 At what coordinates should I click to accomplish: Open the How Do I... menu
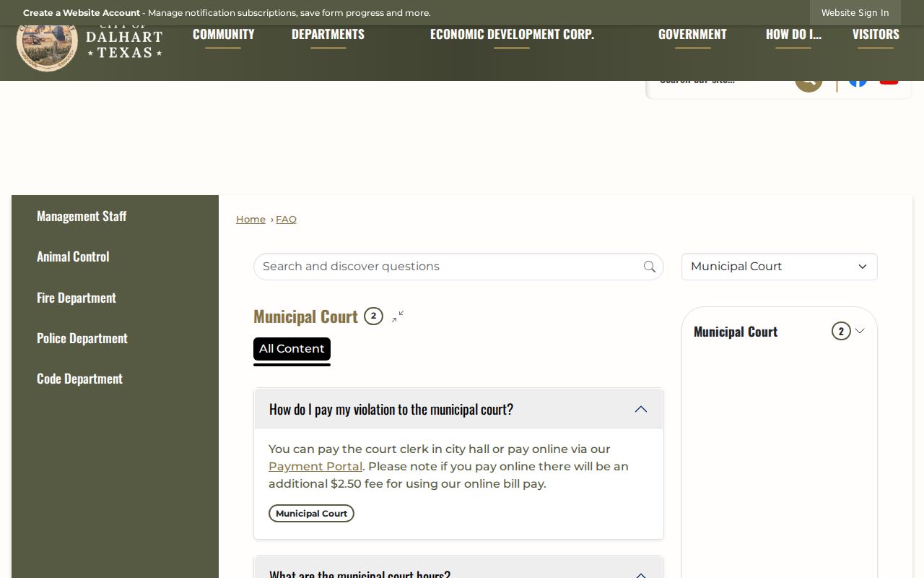[x=793, y=35]
